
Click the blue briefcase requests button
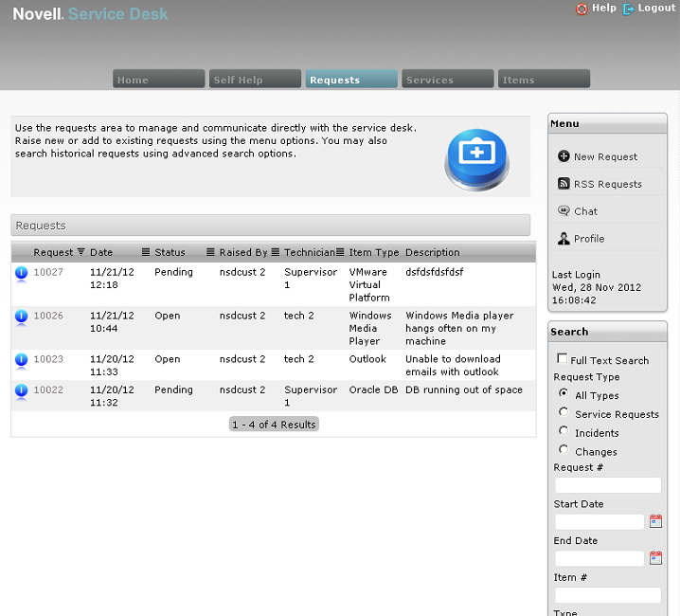pyautogui.click(x=476, y=159)
